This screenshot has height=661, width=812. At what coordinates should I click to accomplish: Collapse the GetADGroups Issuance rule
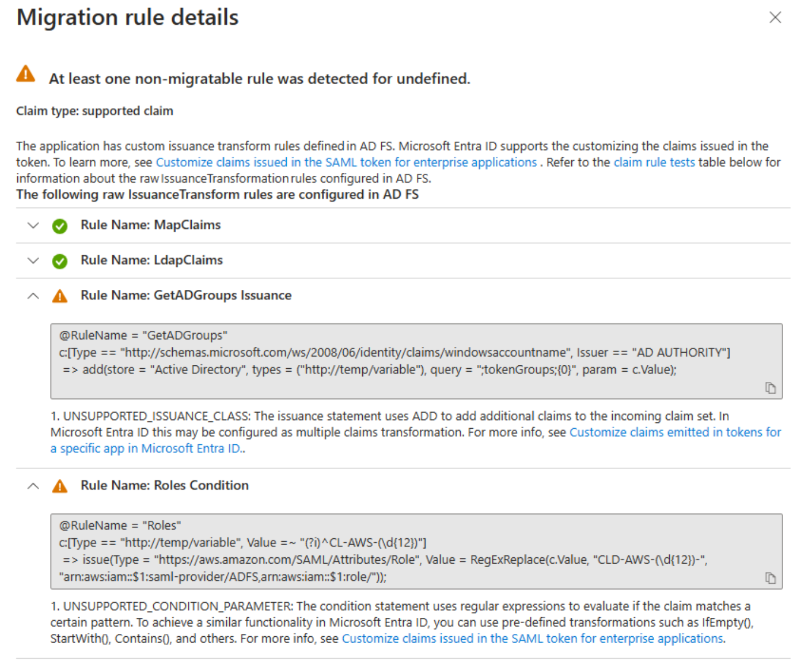(x=33, y=296)
